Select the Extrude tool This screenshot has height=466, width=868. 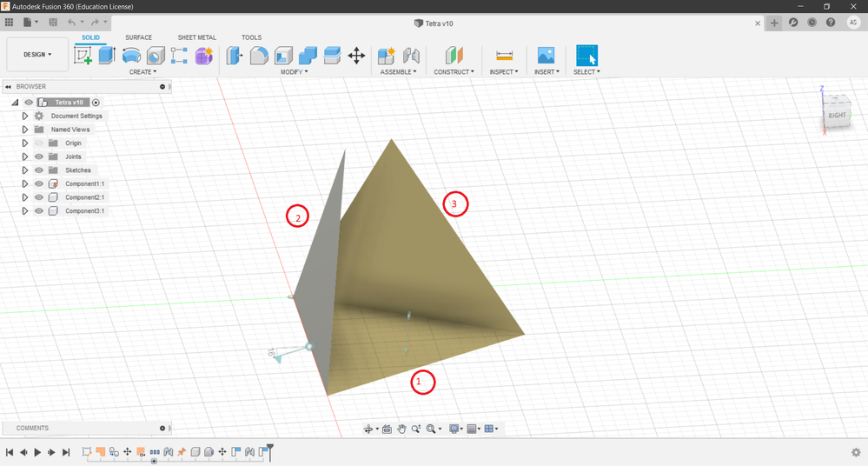(x=107, y=56)
